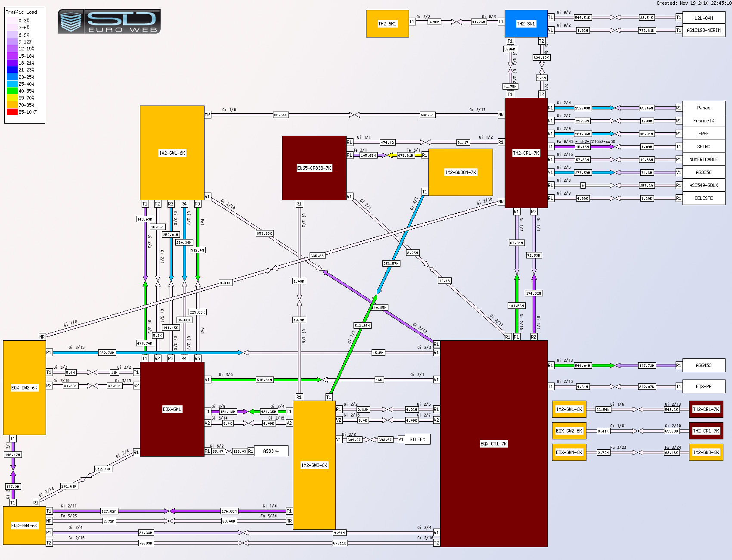Open the large IX2-GW1-6K node
Screen dimensions: 732x560
(172, 153)
